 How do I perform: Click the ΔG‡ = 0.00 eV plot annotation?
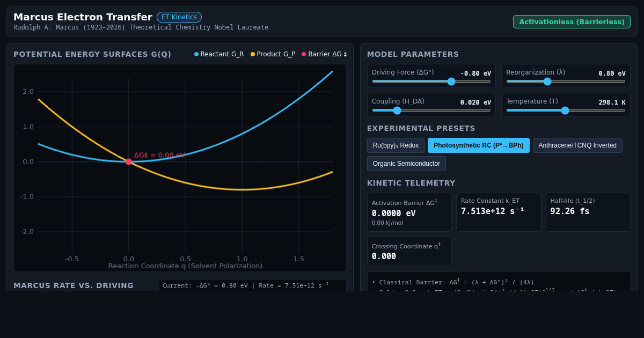click(x=159, y=155)
